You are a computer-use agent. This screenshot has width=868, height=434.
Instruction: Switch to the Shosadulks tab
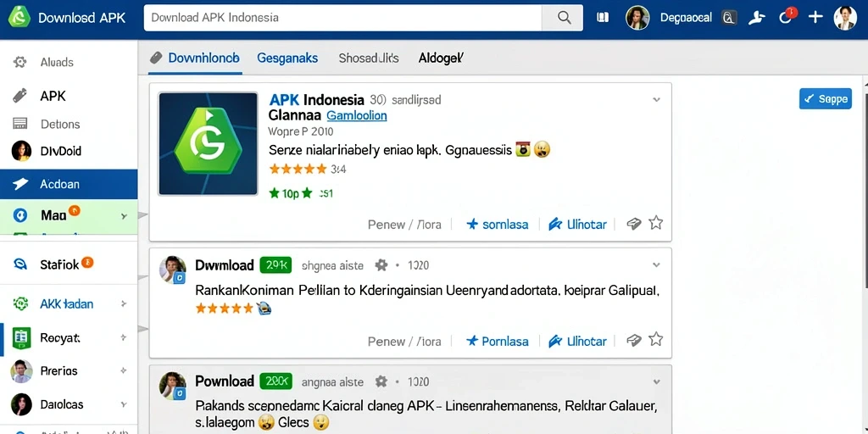[369, 58]
